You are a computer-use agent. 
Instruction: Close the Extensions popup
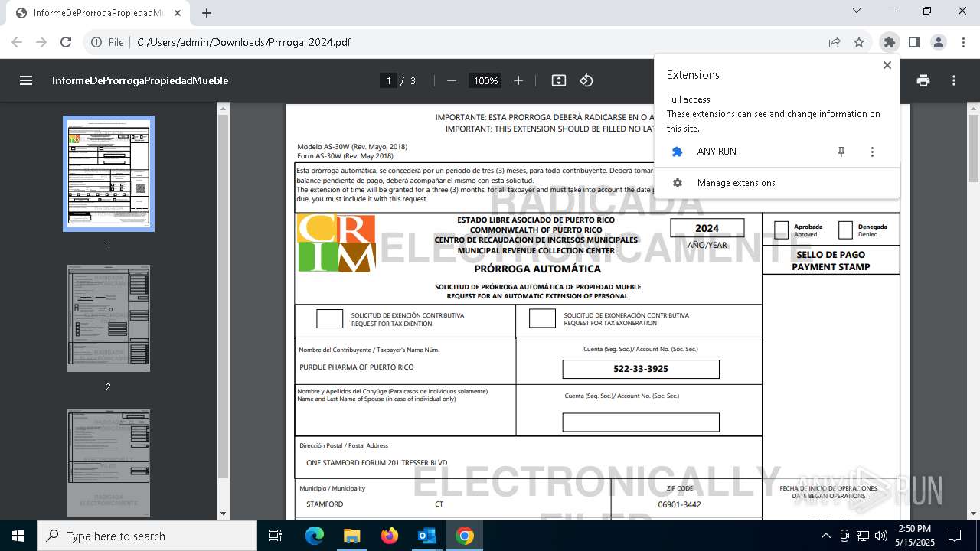(x=887, y=65)
